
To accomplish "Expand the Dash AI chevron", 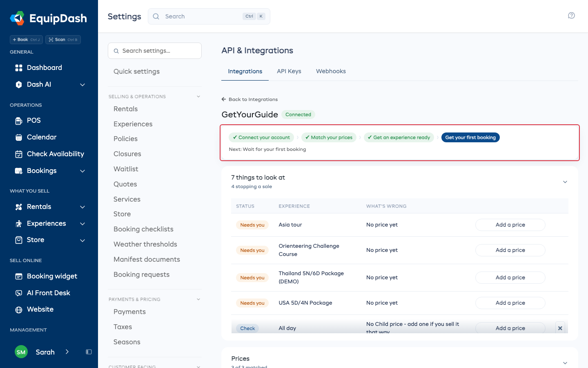I will click(82, 85).
